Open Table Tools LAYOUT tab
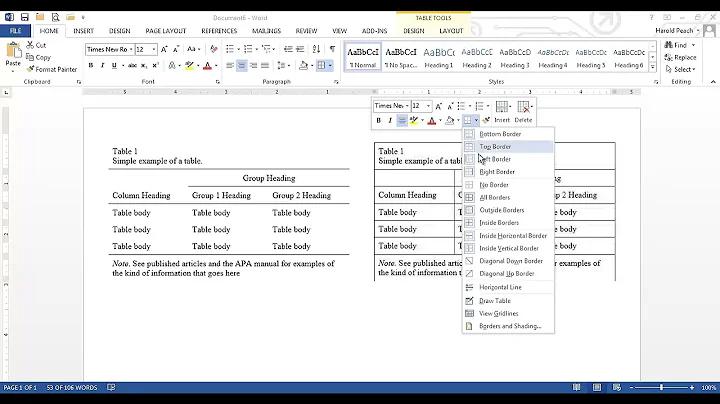Viewport: 720px width, 404px height. (x=451, y=31)
